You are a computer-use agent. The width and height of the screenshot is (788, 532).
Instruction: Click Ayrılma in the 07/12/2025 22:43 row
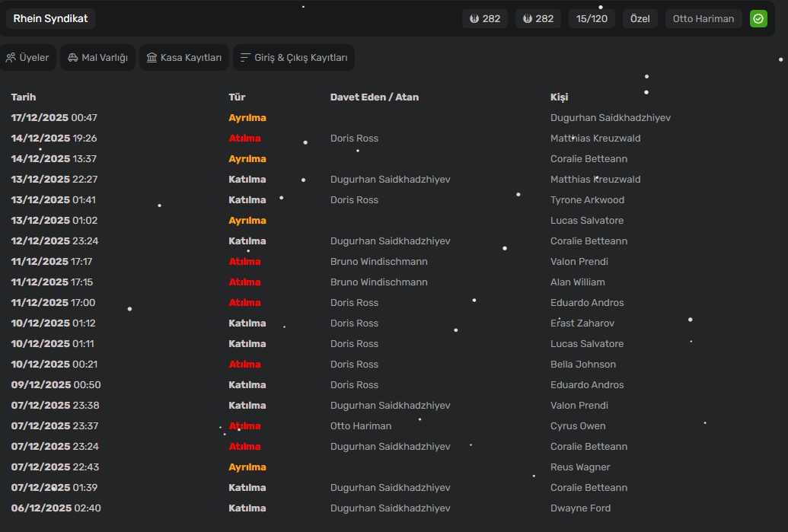point(247,468)
